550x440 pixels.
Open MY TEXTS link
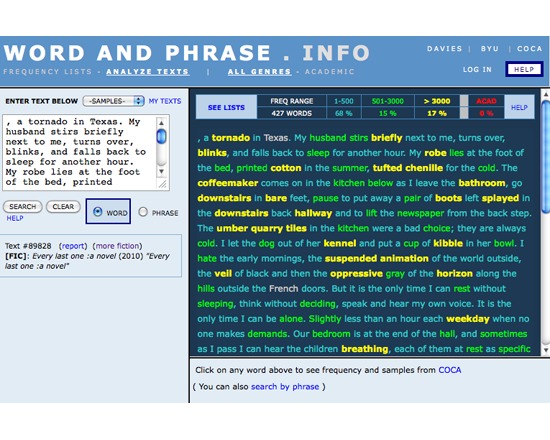pos(165,101)
